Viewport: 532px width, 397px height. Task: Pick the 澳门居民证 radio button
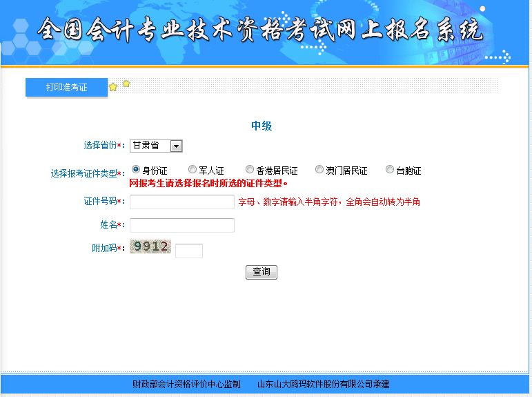(319, 169)
